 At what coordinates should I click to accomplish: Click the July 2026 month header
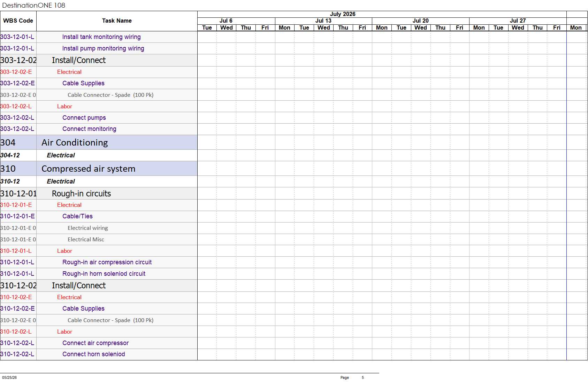pyautogui.click(x=343, y=14)
